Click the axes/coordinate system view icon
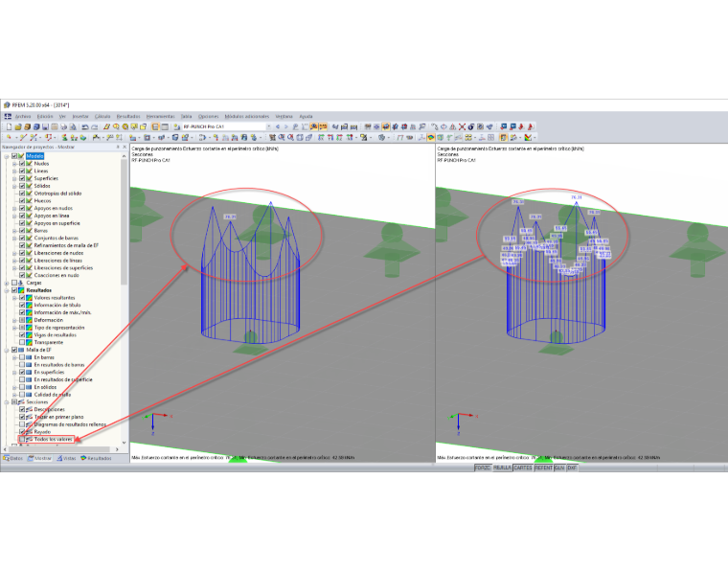 click(421, 137)
